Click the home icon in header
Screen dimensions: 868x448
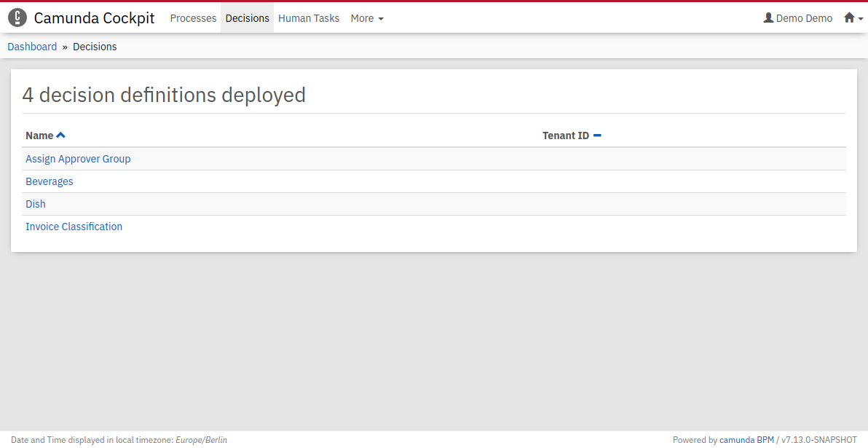(x=849, y=18)
